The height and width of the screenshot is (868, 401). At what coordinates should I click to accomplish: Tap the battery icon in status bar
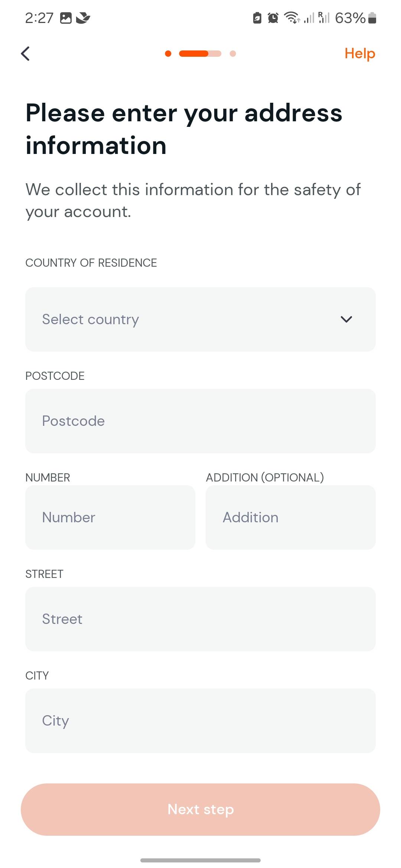pos(372,18)
